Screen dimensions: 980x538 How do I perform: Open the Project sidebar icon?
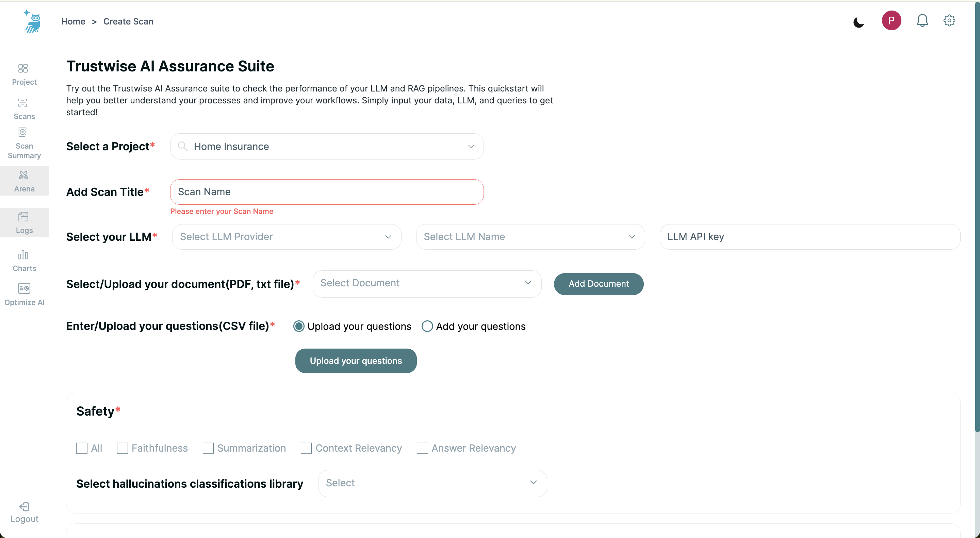23,74
